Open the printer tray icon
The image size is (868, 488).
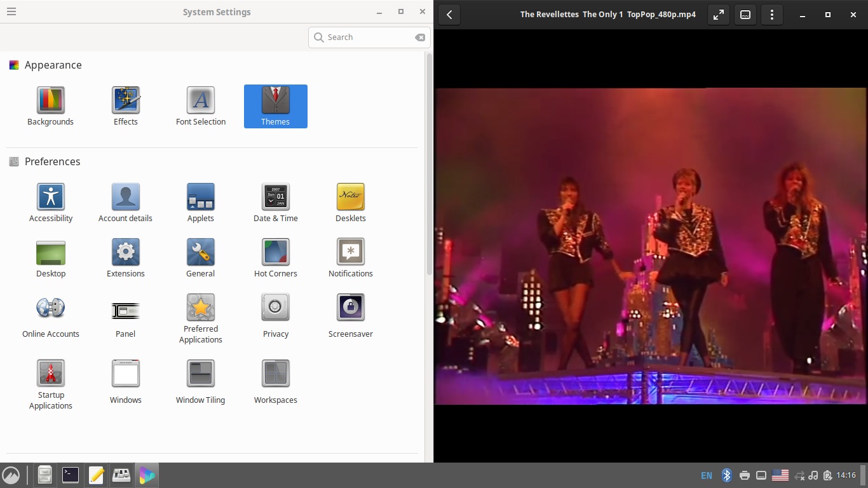click(x=745, y=475)
